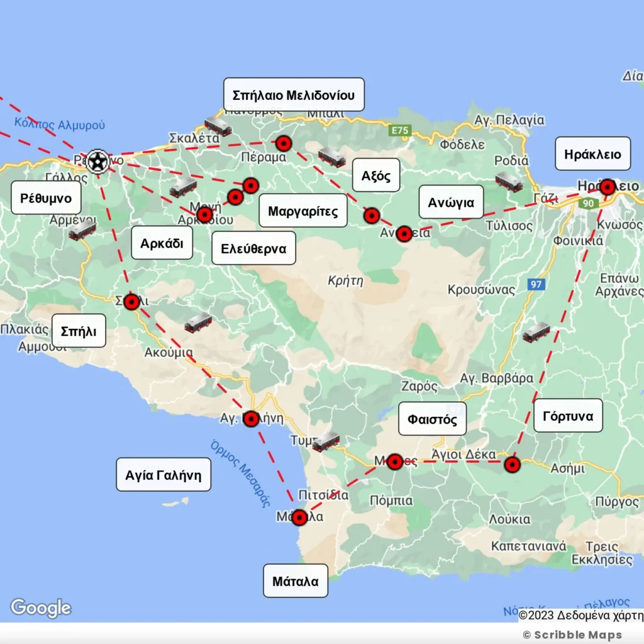Image resolution: width=644 pixels, height=644 pixels.
Task: Click the E75 road badge
Action: pyautogui.click(x=399, y=130)
